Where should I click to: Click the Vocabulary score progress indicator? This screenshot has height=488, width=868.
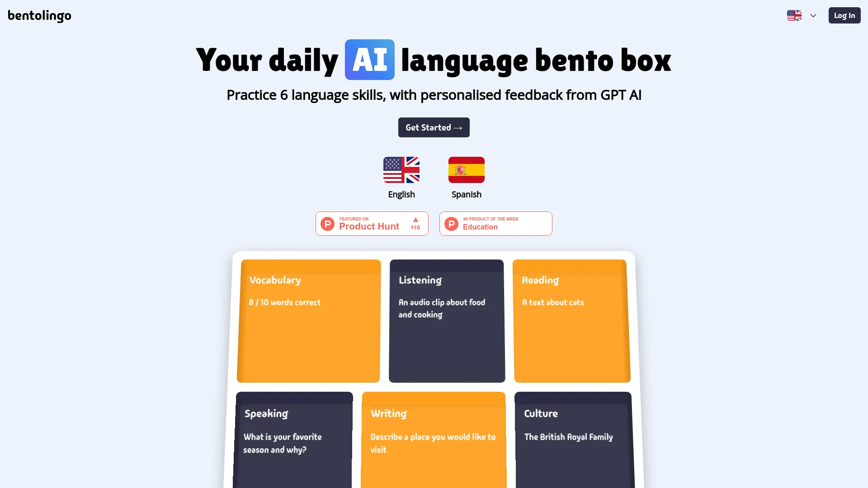(x=284, y=301)
